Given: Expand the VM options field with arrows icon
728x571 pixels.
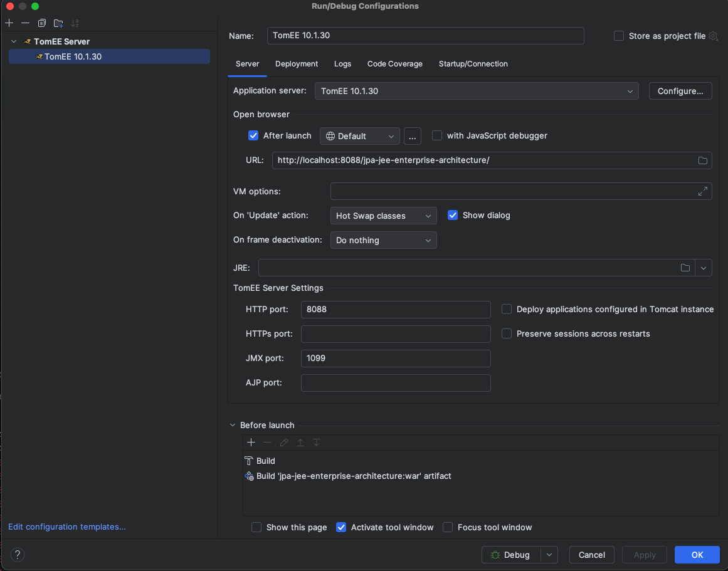Looking at the screenshot, I should tap(703, 191).
